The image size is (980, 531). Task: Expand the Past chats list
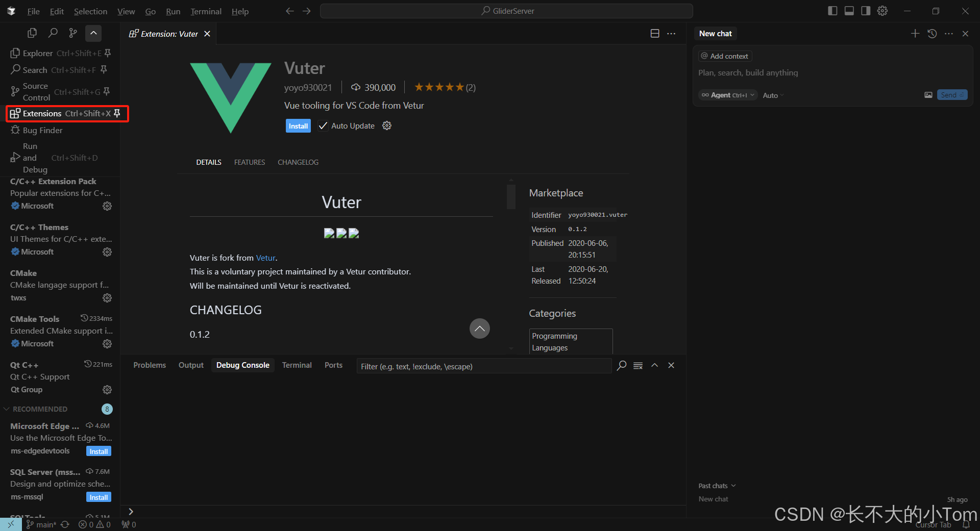716,486
